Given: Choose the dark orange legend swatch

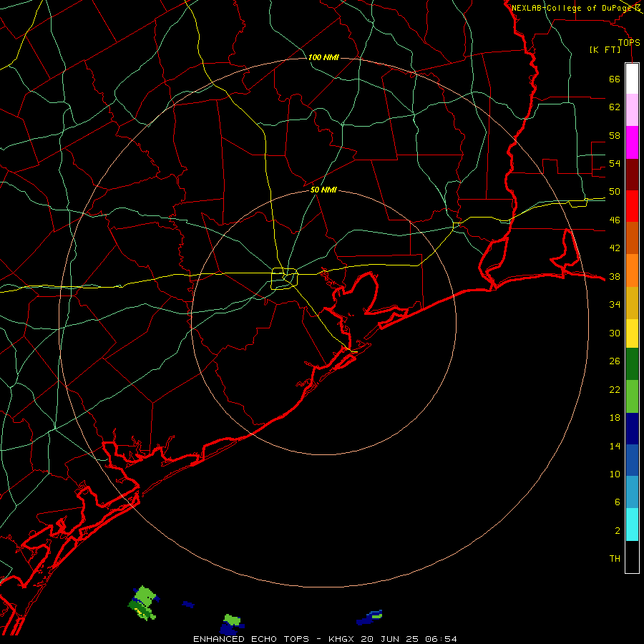Looking at the screenshot, I should point(632,238).
